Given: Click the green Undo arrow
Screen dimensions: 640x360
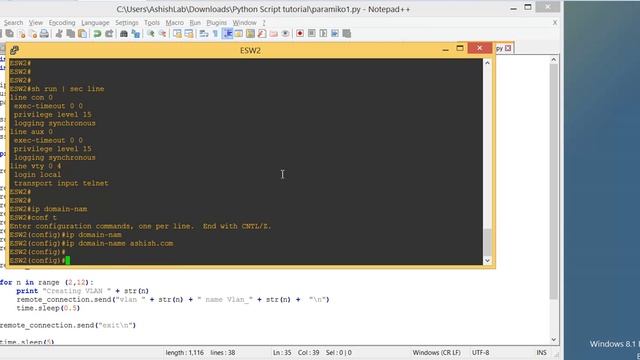Looking at the screenshot, I should point(97,34).
